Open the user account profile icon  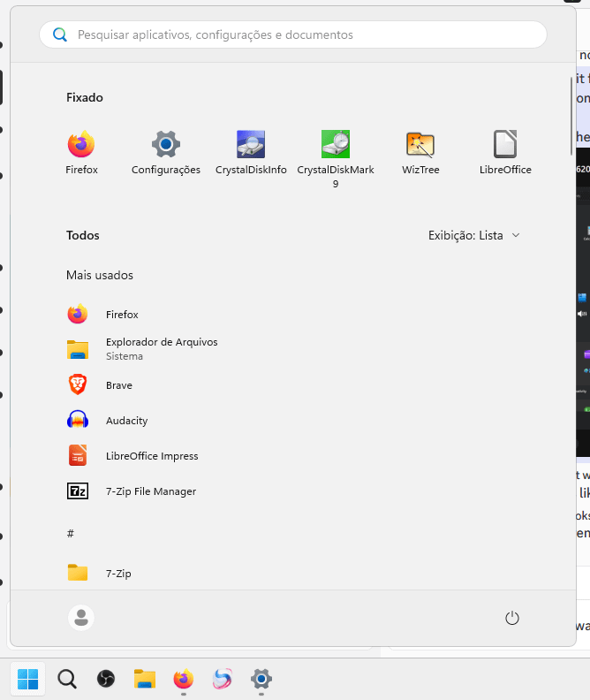point(81,618)
